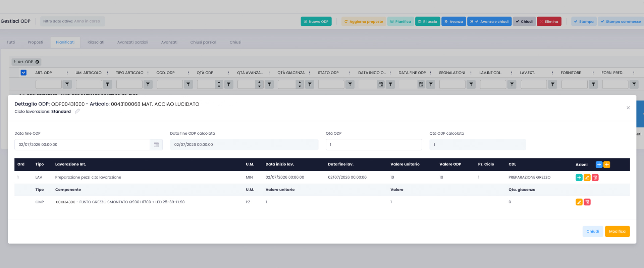Click the Qtà ODP input field
This screenshot has width=644, height=268.
coord(374,145)
